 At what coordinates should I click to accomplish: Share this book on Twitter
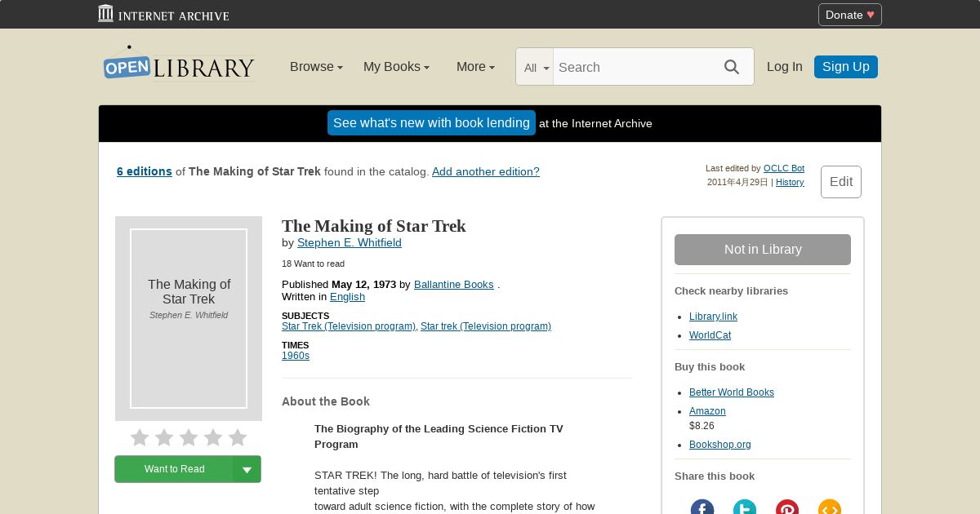click(745, 507)
